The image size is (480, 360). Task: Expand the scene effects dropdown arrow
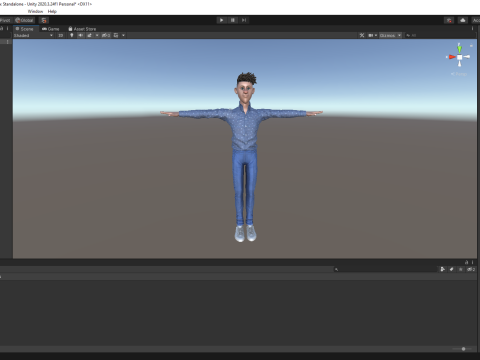[x=97, y=35]
